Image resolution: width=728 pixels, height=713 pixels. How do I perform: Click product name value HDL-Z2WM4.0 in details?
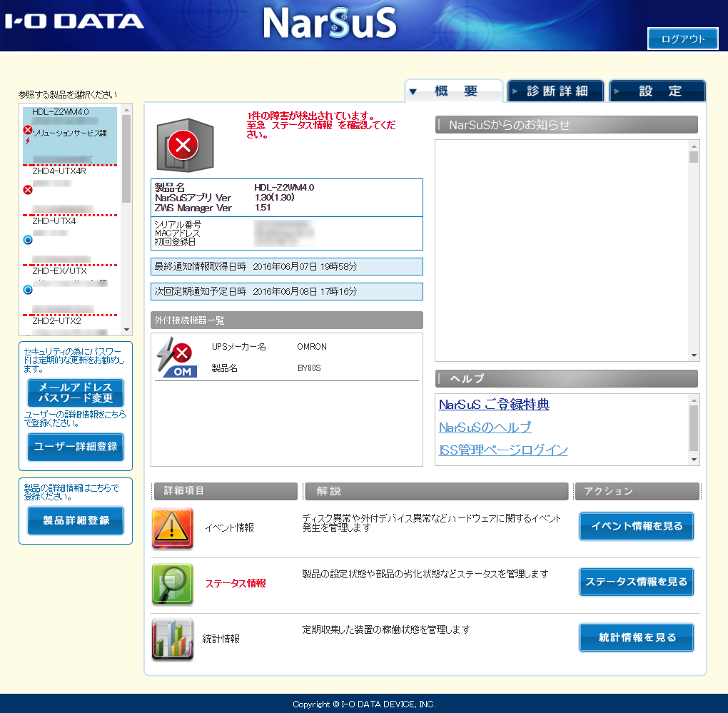pos(284,188)
